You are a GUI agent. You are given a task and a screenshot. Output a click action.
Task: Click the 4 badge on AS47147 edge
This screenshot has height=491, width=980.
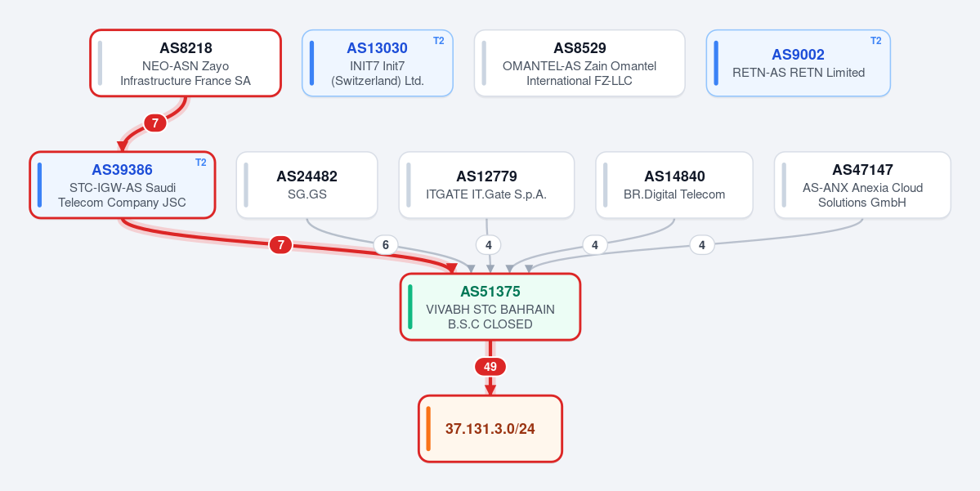(x=702, y=245)
